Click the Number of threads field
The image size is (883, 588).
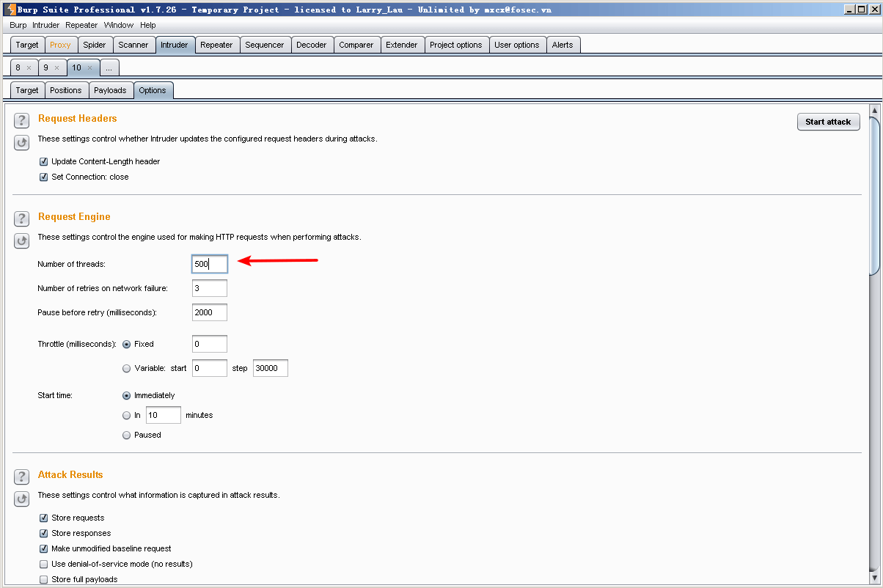click(210, 264)
